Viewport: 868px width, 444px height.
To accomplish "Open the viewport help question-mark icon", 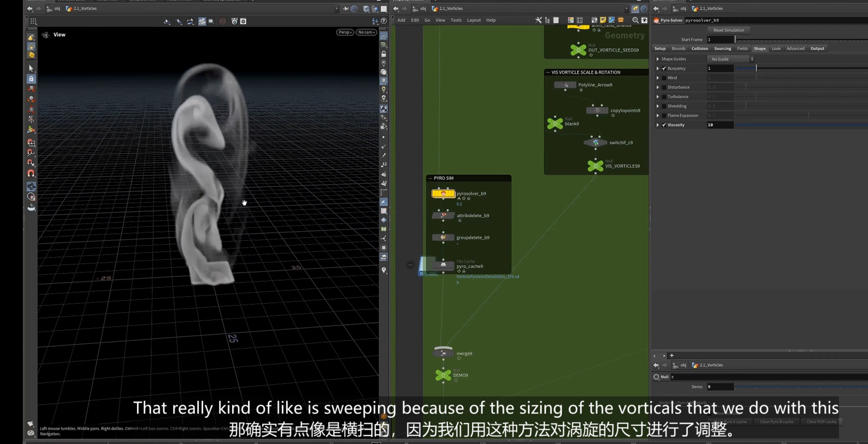I will [383, 21].
